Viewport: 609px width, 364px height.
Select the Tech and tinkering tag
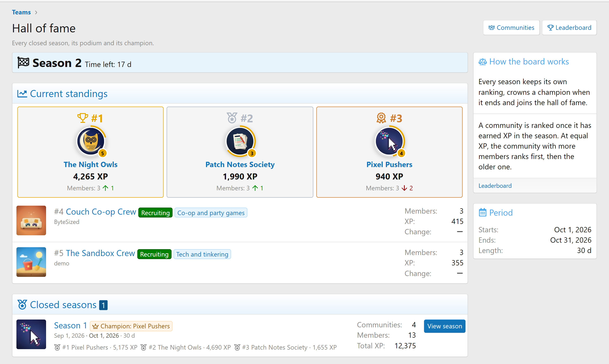tap(202, 254)
